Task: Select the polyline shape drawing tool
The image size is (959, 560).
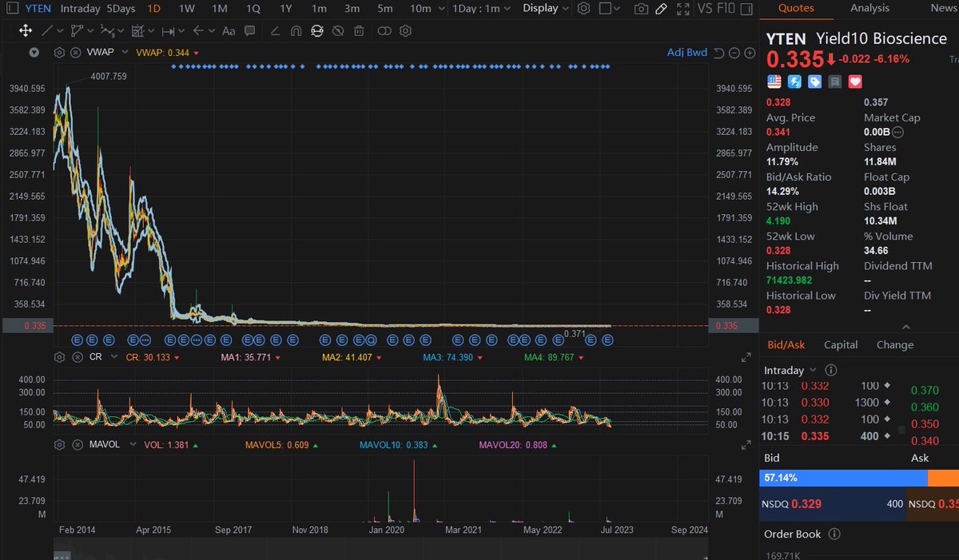Action: click(77, 31)
